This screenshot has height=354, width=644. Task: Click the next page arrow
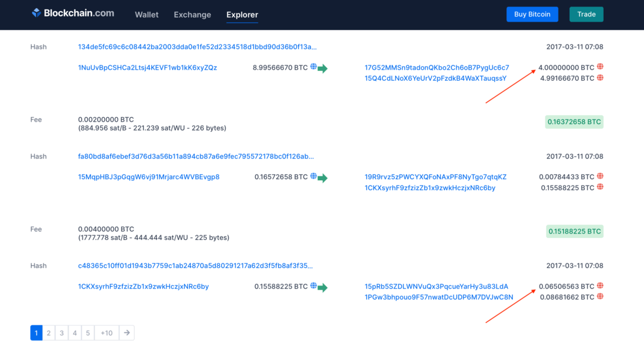pyautogui.click(x=126, y=333)
